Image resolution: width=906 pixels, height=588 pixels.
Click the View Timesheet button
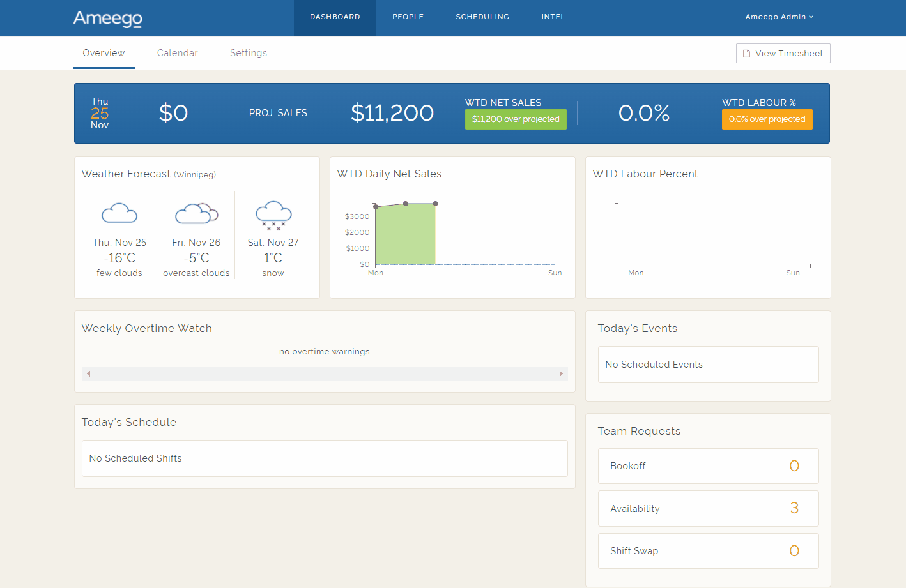[x=783, y=53]
